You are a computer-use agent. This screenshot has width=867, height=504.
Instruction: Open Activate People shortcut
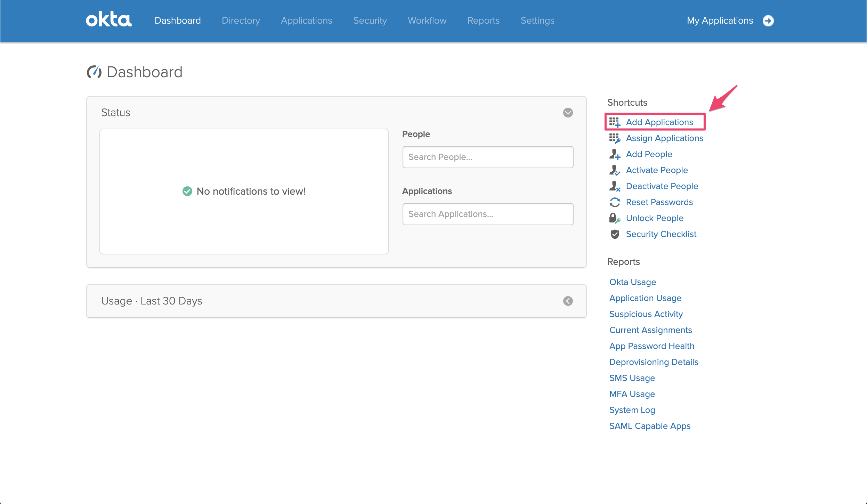[x=657, y=170]
